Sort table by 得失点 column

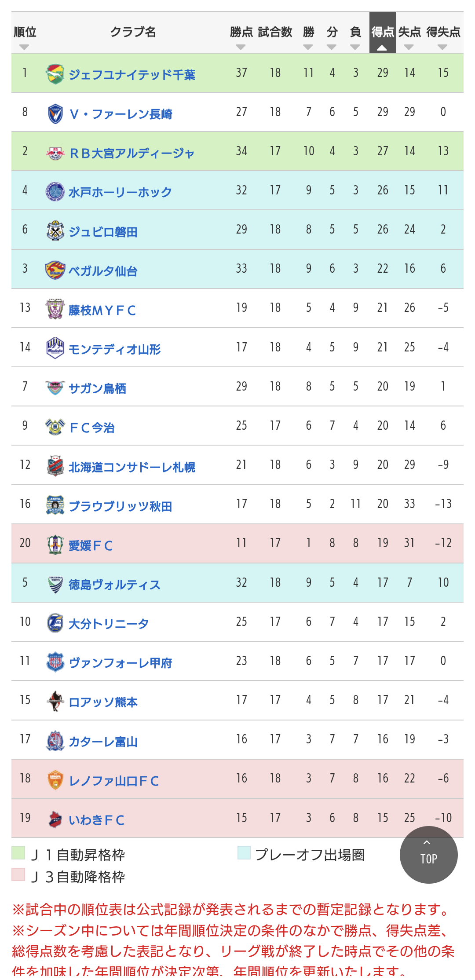coord(443,33)
